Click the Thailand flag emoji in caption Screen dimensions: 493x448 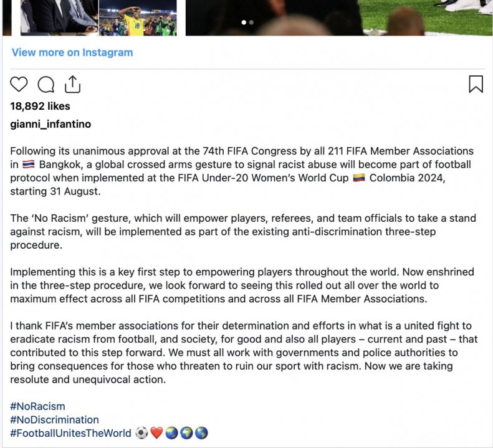point(29,165)
